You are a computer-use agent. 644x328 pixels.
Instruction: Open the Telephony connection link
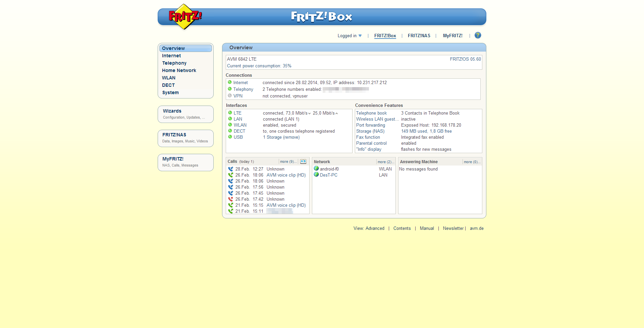click(x=243, y=89)
